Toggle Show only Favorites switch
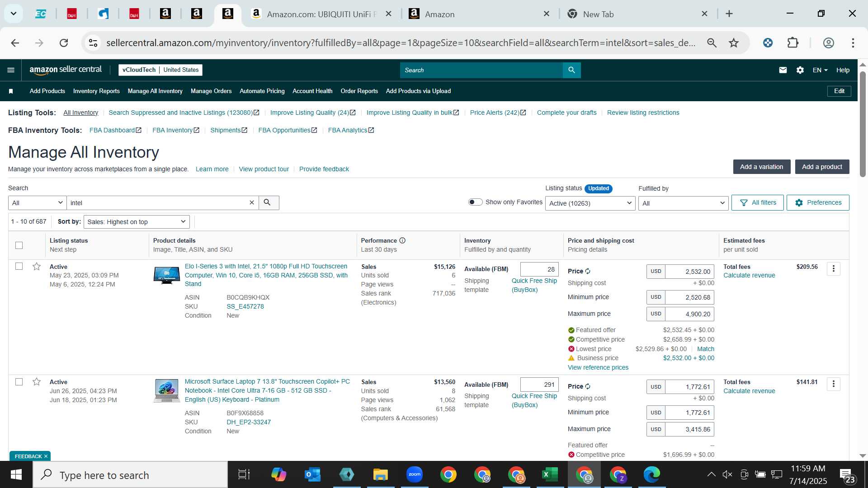The image size is (868, 488). [x=475, y=202]
